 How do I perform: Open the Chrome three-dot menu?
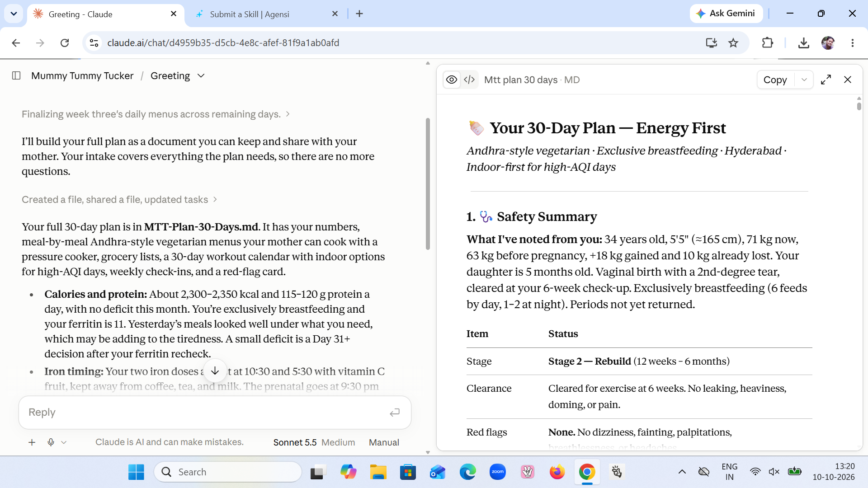point(853,43)
